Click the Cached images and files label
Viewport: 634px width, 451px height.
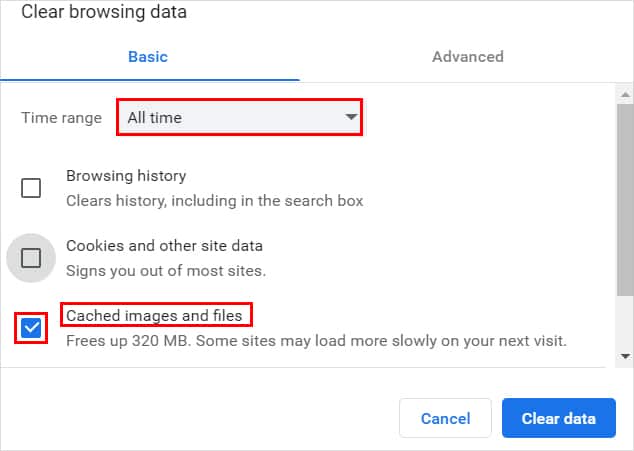154,316
